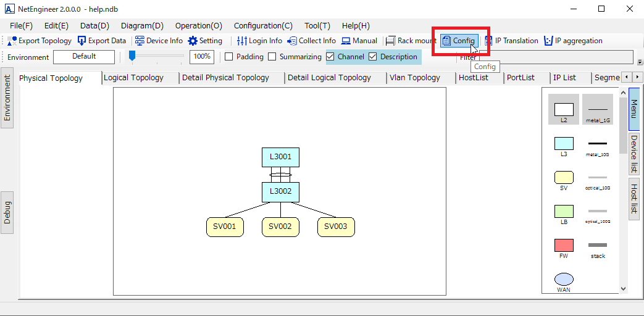This screenshot has height=316, width=644.
Task: Adjust the zoom slider handle
Action: coord(132,56)
